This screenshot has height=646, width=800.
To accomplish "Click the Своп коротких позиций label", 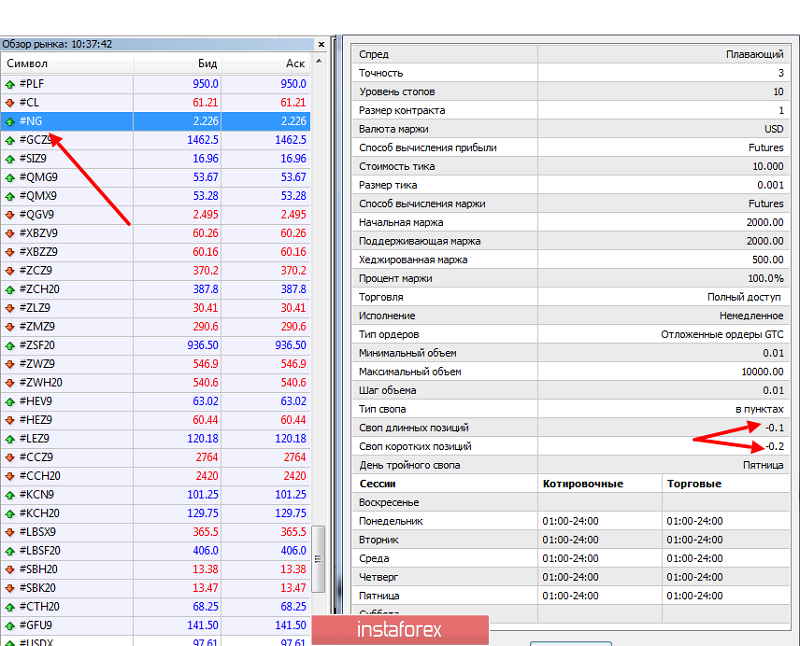I will coord(415,446).
